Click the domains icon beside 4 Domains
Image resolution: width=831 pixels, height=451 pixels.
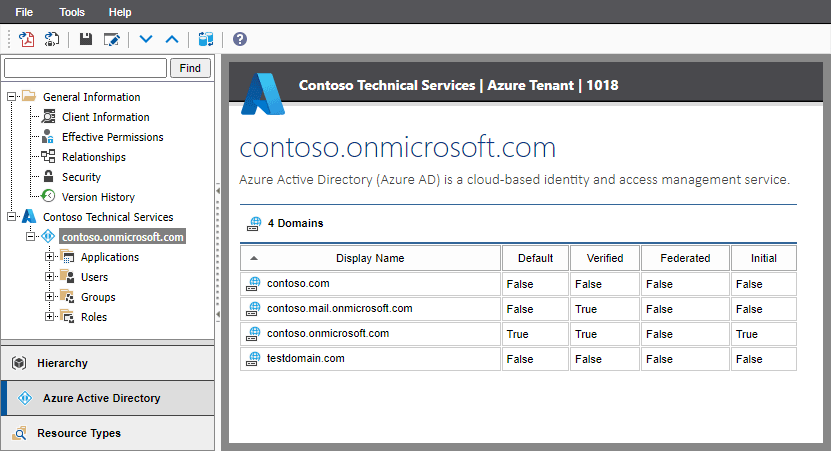254,224
